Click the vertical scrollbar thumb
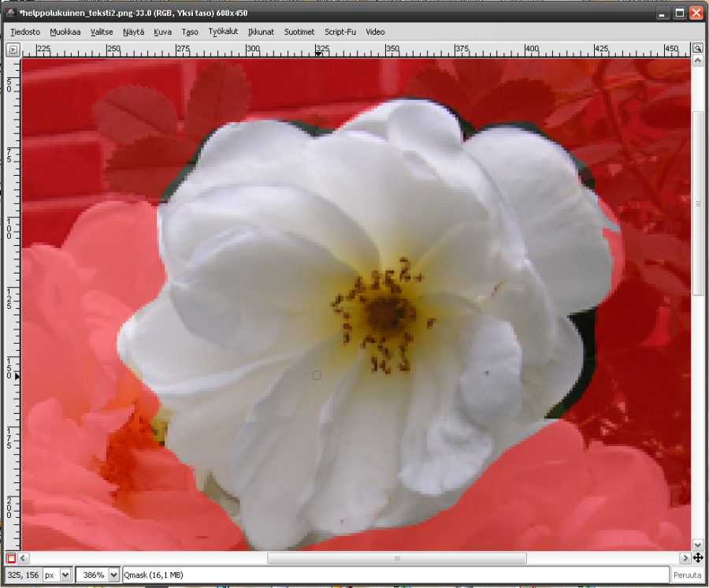 (x=698, y=203)
